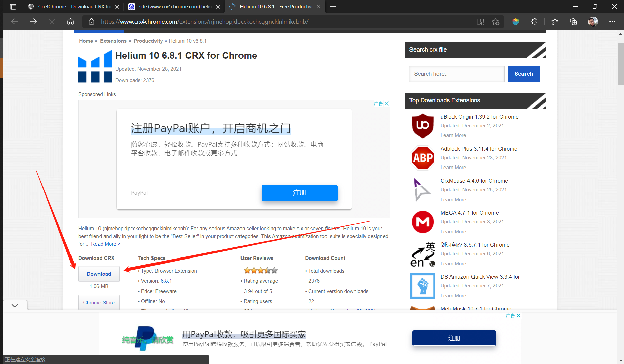The image size is (624, 364).
Task: Select the Helium 10 6.8.1 browser tab
Action: pos(276,7)
